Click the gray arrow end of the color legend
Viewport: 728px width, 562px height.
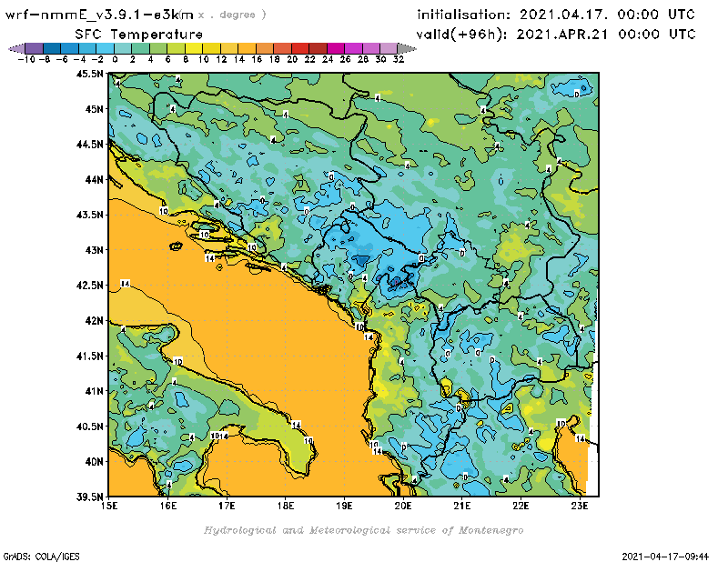tap(407, 48)
